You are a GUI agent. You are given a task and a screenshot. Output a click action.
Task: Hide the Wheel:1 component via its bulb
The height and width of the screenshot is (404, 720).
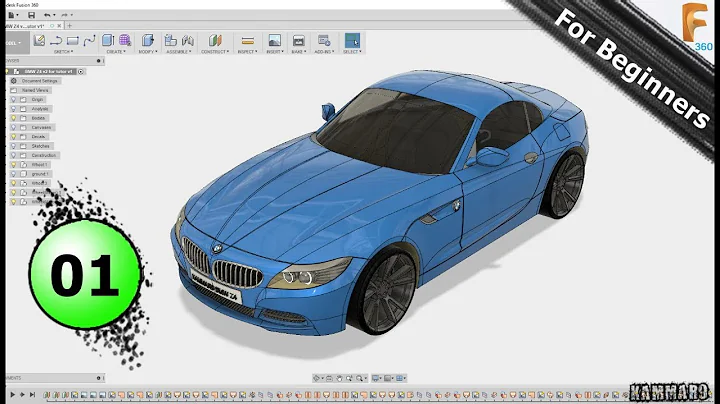point(13,164)
